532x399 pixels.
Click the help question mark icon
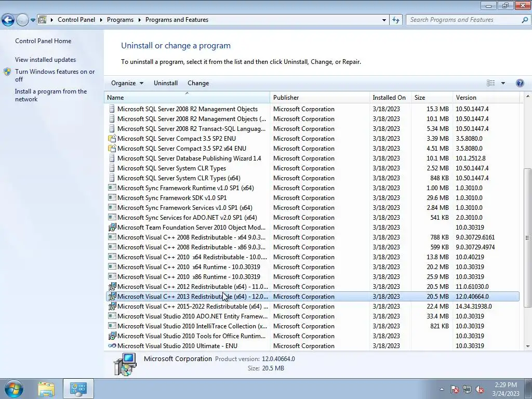tap(520, 83)
